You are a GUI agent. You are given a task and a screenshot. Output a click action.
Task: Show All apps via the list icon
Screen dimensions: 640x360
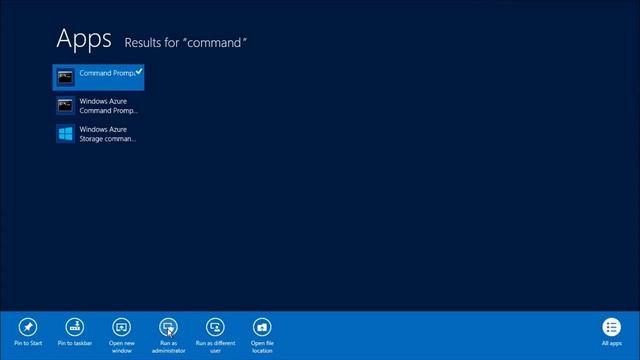[x=611, y=327]
